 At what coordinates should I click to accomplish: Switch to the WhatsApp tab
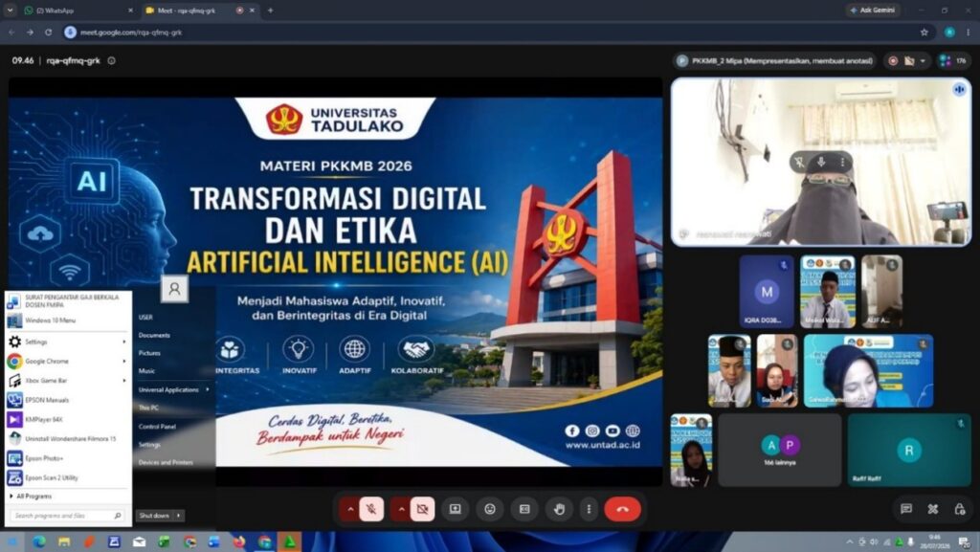pyautogui.click(x=75, y=10)
